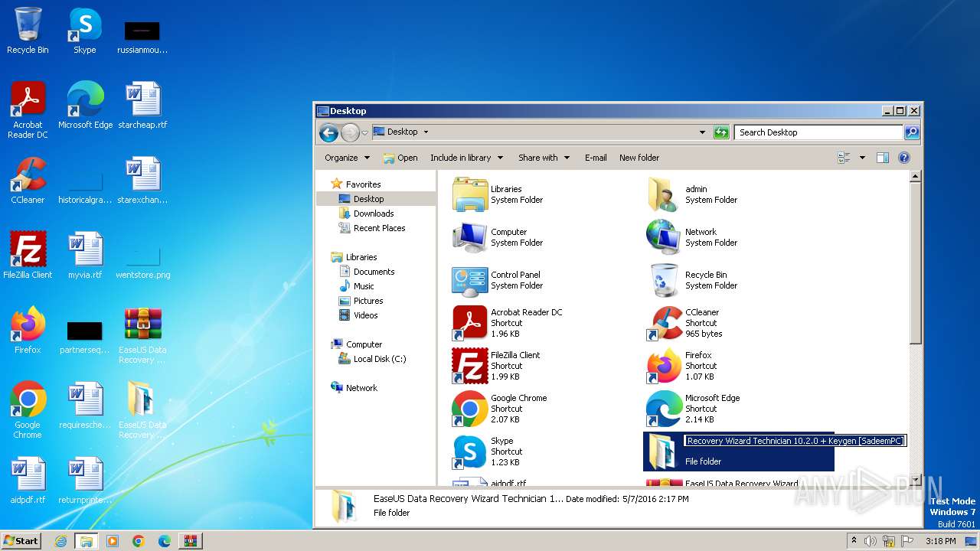Image resolution: width=980 pixels, height=551 pixels.
Task: Open the Share with dropdown
Action: click(544, 158)
